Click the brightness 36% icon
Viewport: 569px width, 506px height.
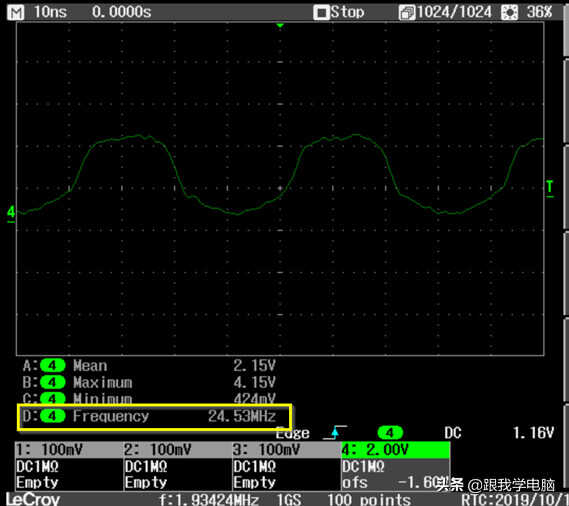pyautogui.click(x=509, y=13)
